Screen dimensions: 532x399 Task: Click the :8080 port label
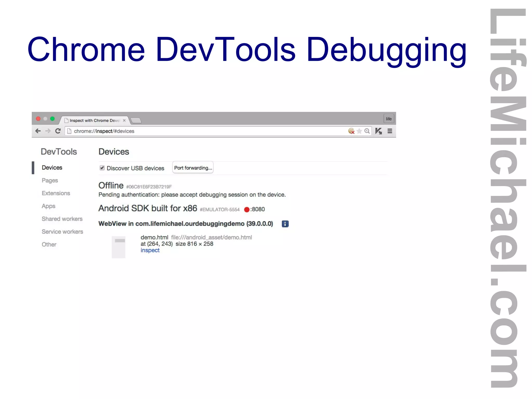(x=257, y=209)
